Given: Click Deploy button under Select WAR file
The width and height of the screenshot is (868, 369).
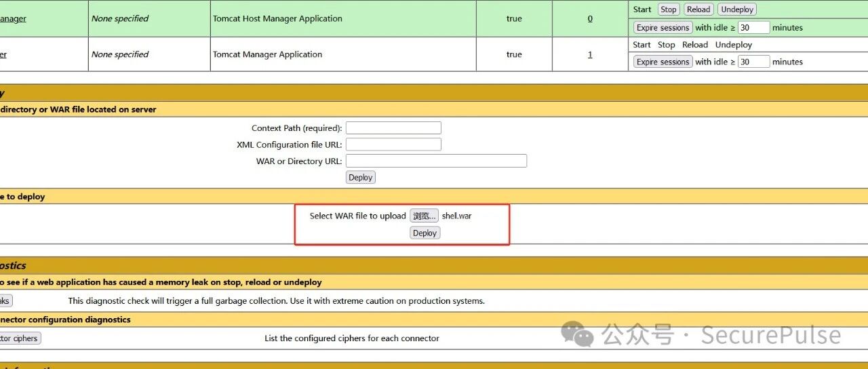Looking at the screenshot, I should tap(425, 233).
